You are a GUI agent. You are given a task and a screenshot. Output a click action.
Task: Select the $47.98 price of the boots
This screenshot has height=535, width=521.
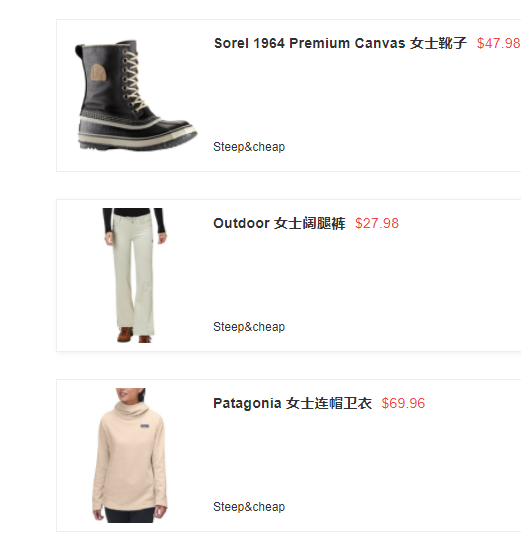(498, 43)
